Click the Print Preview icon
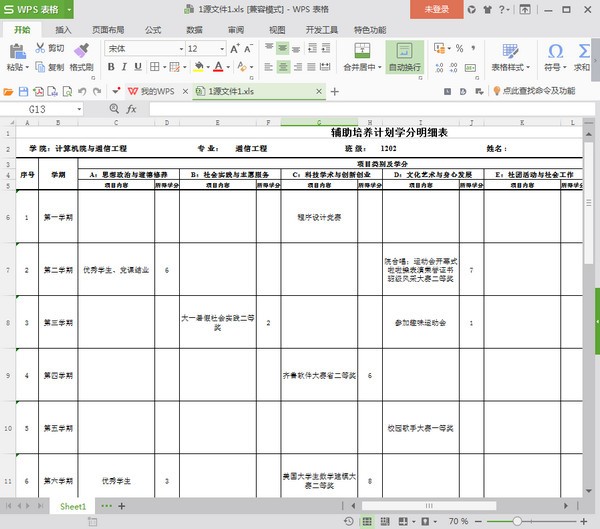This screenshot has width=600, height=529. point(67,91)
